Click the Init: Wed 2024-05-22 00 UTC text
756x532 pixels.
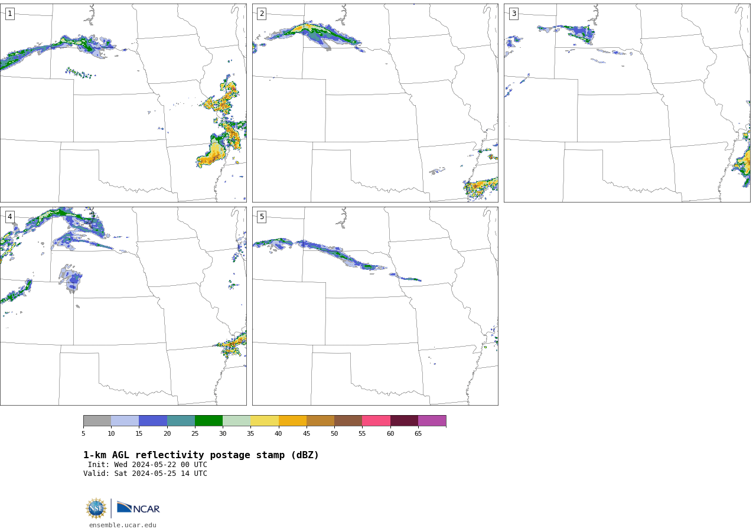(148, 465)
